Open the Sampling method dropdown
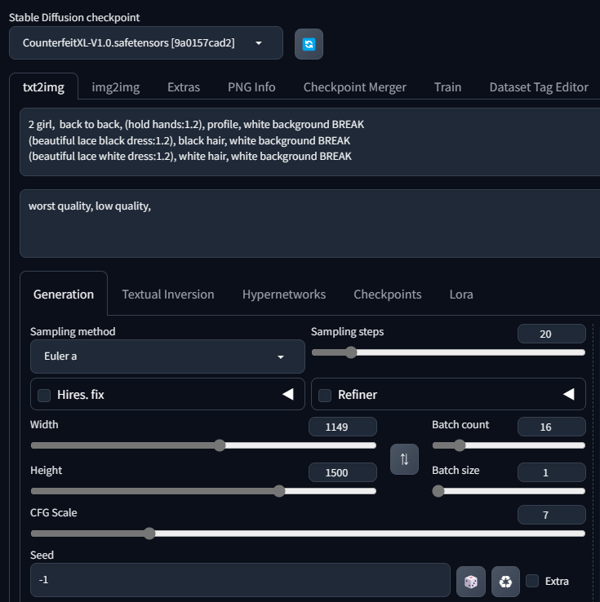This screenshot has height=602, width=600. tap(167, 356)
